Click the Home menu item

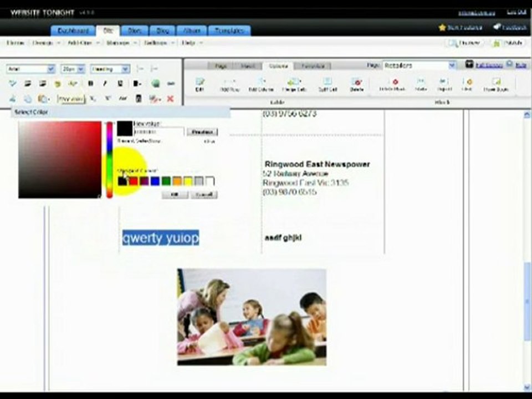16,43
